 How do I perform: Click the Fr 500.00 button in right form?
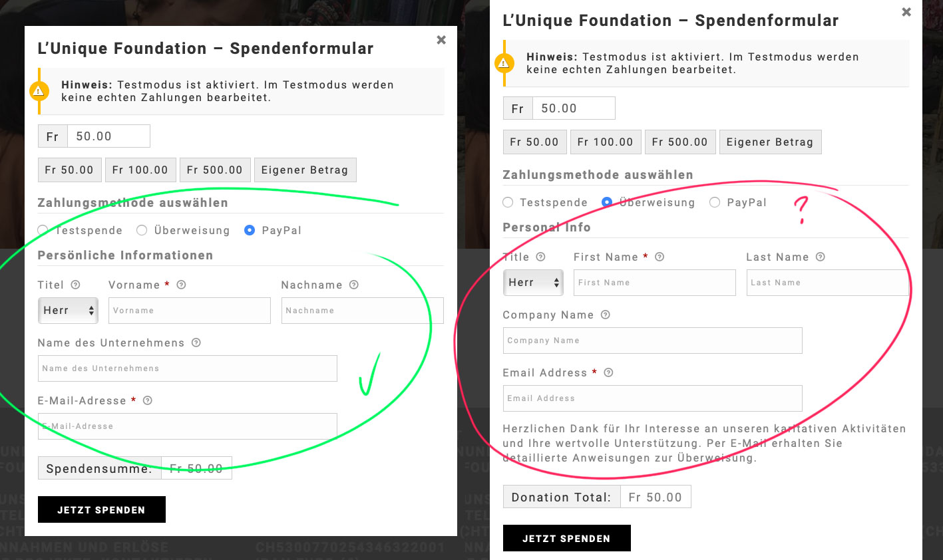pyautogui.click(x=680, y=142)
